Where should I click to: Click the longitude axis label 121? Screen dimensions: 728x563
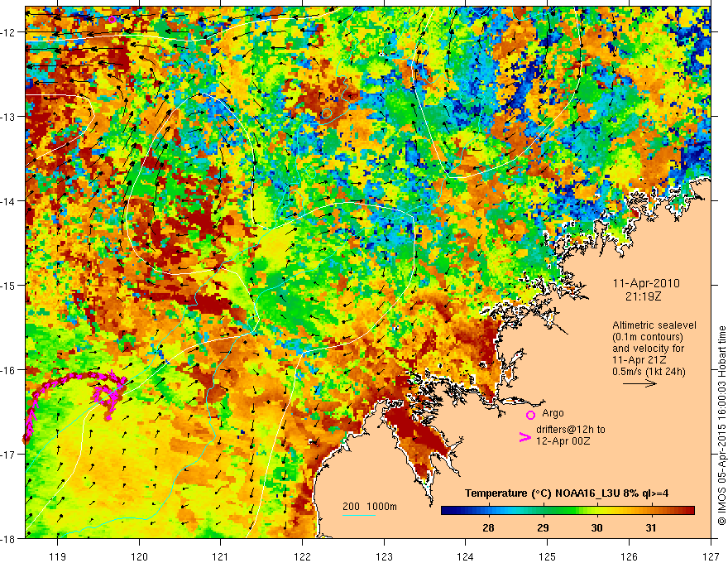(221, 556)
